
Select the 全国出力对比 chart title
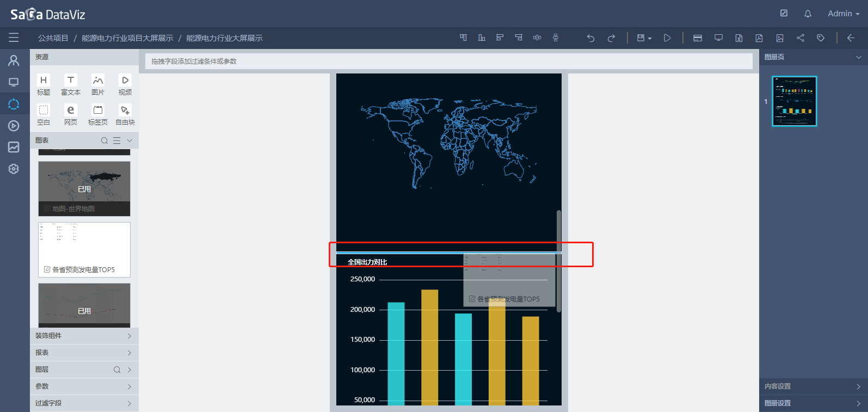tap(367, 262)
